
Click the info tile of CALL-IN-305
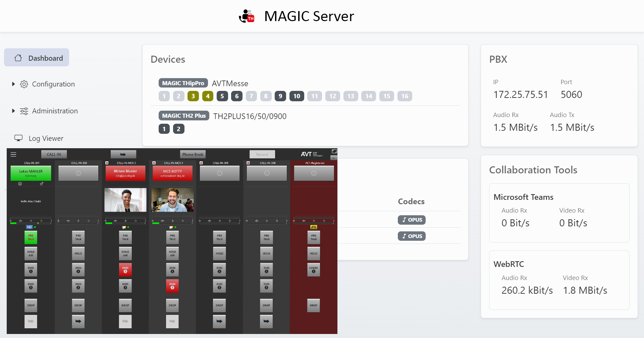coord(220,173)
